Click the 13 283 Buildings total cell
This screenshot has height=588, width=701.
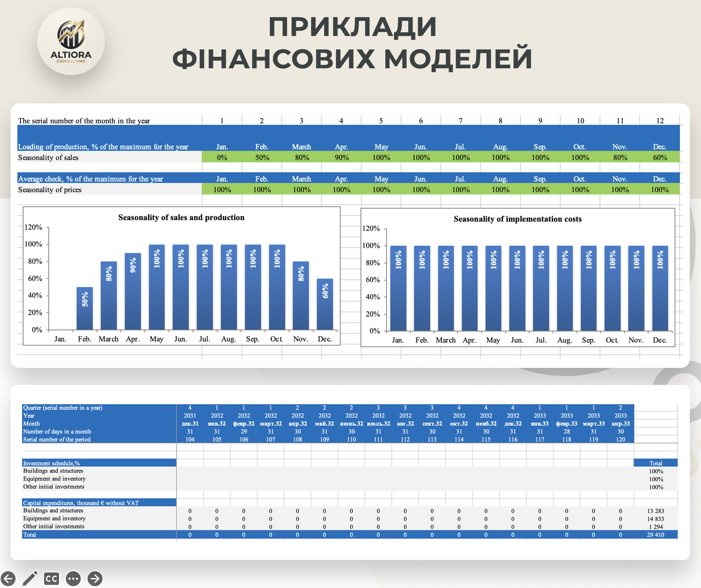(655, 511)
